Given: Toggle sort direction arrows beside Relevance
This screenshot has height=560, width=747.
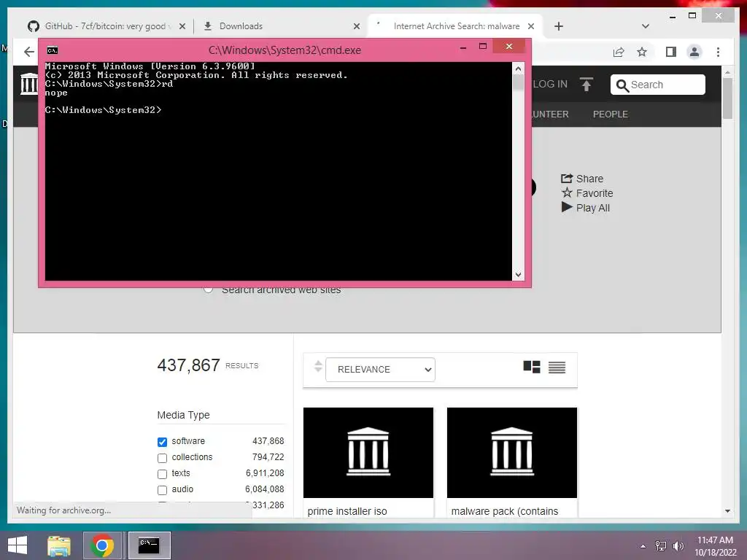Looking at the screenshot, I should coord(318,367).
